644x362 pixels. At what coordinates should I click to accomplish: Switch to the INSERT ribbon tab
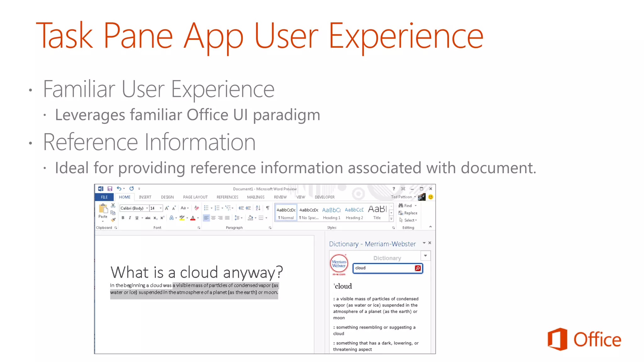tap(145, 197)
